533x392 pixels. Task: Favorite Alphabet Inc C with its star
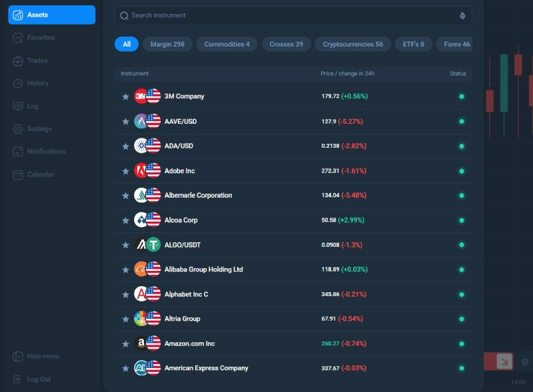click(125, 295)
